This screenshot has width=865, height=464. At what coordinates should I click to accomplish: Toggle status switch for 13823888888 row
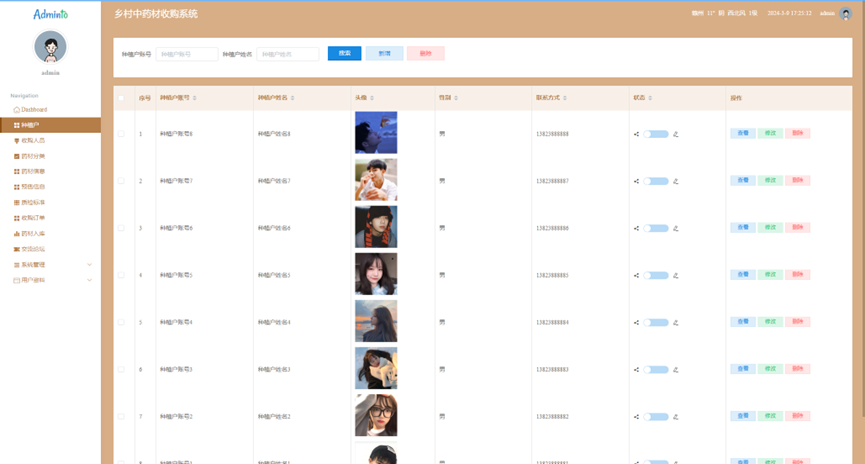coord(656,134)
